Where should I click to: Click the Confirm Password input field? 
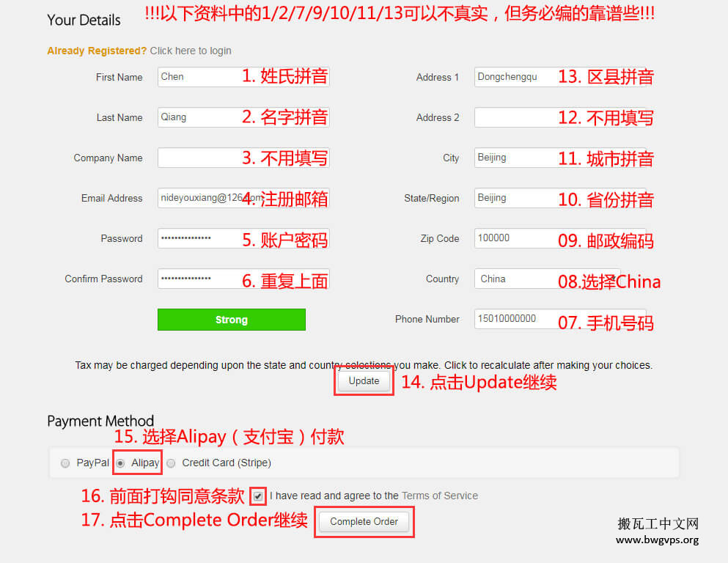click(243, 279)
